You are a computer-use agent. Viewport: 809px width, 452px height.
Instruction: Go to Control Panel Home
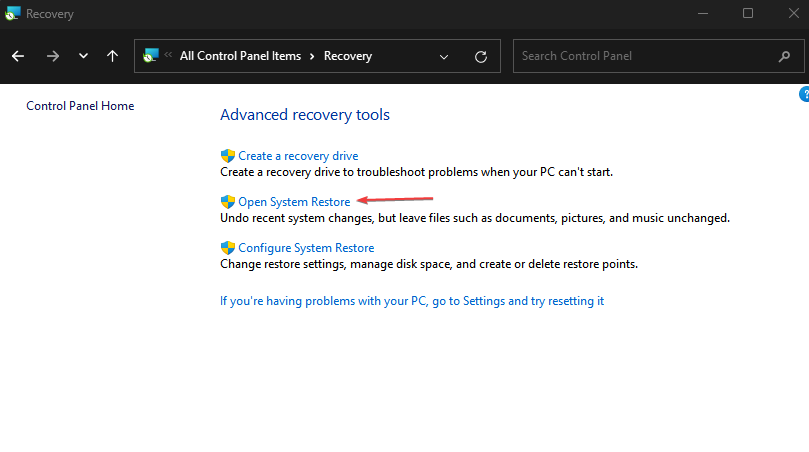[80, 106]
